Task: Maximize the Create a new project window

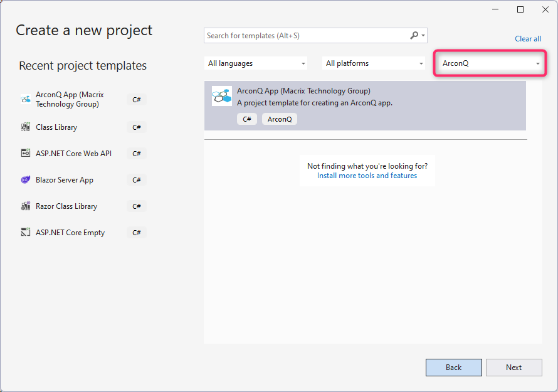Action: pyautogui.click(x=520, y=9)
